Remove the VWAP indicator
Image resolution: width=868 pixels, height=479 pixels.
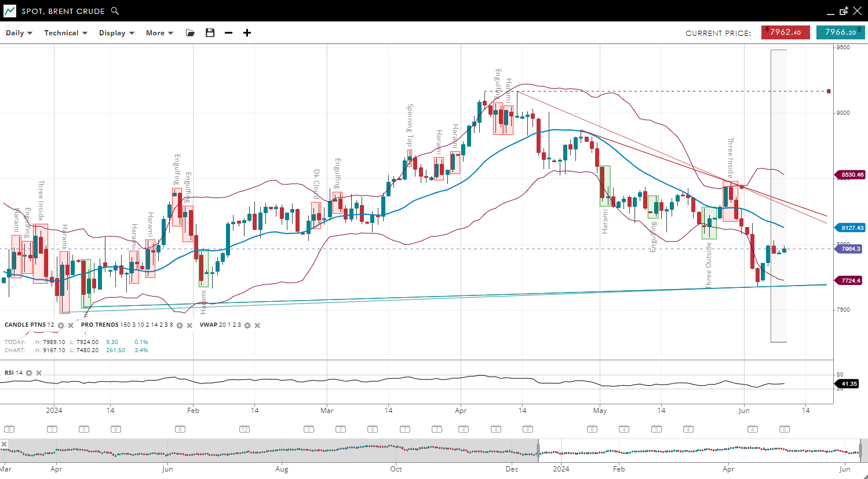(x=257, y=326)
